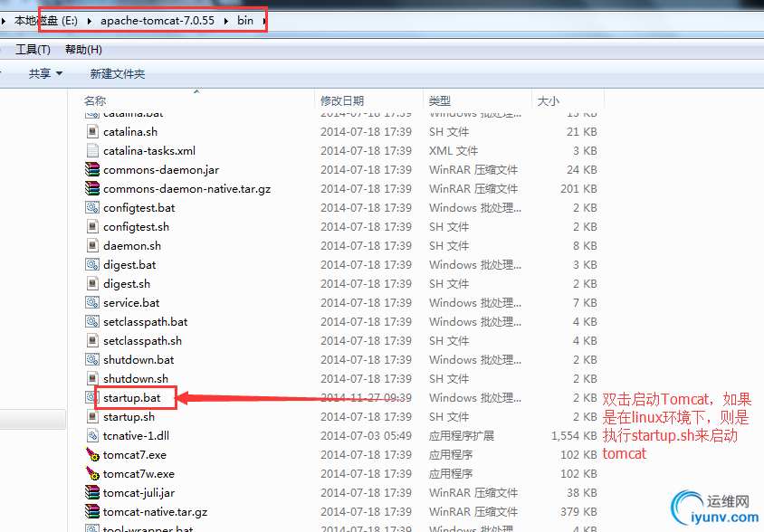
Task: Select the service.bat file name
Action: (x=131, y=302)
